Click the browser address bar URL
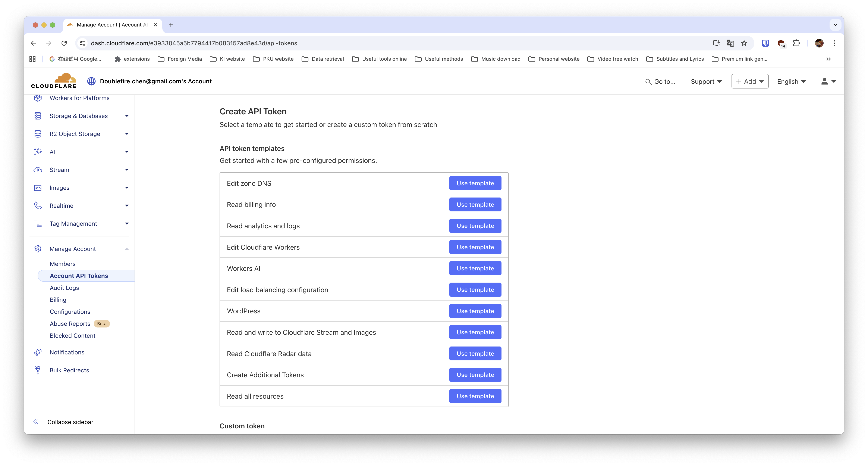The width and height of the screenshot is (868, 466). click(x=194, y=43)
